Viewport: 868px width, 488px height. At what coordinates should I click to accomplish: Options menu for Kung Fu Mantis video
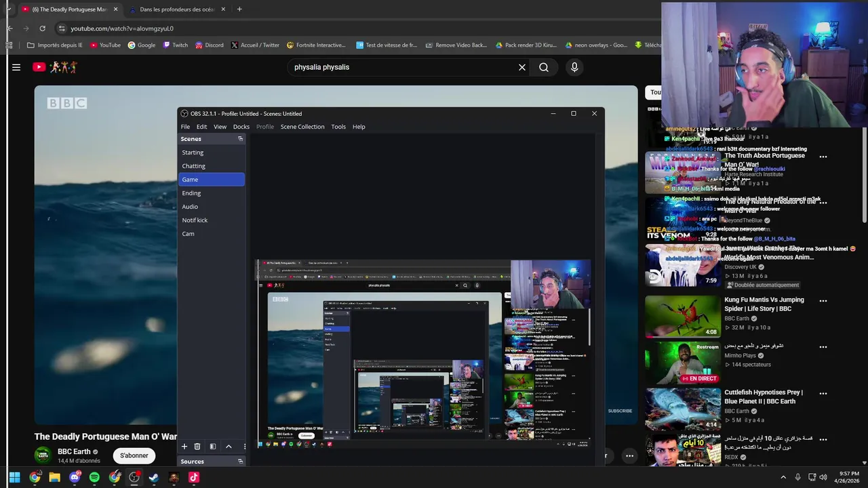[x=823, y=301]
